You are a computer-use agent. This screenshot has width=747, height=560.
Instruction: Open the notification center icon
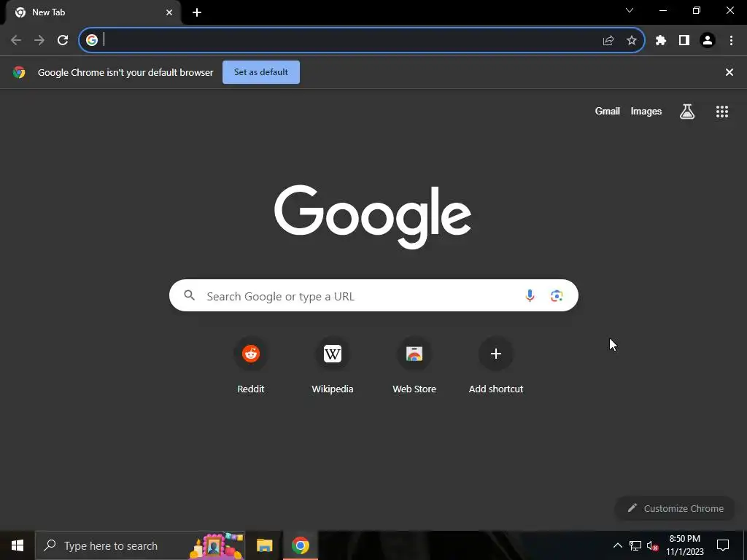(x=723, y=545)
